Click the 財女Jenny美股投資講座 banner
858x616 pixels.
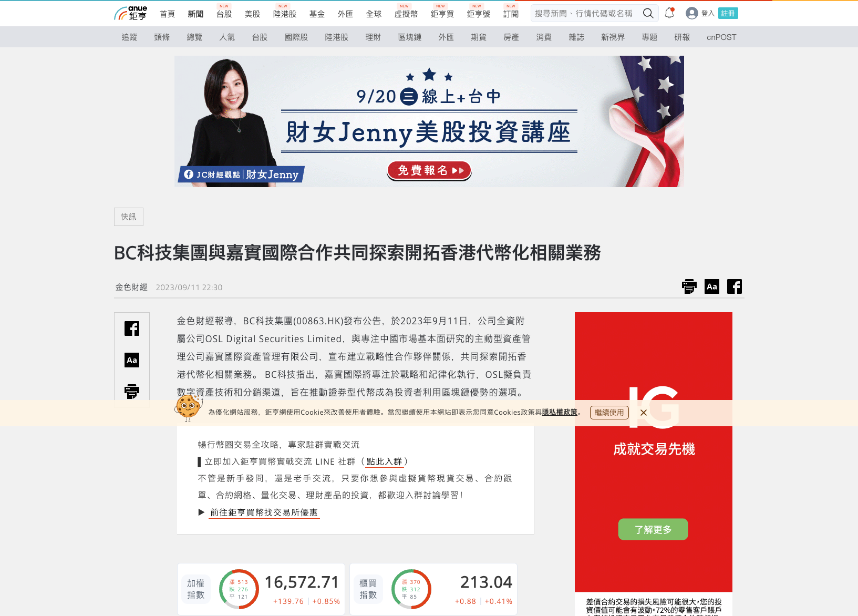point(429,121)
